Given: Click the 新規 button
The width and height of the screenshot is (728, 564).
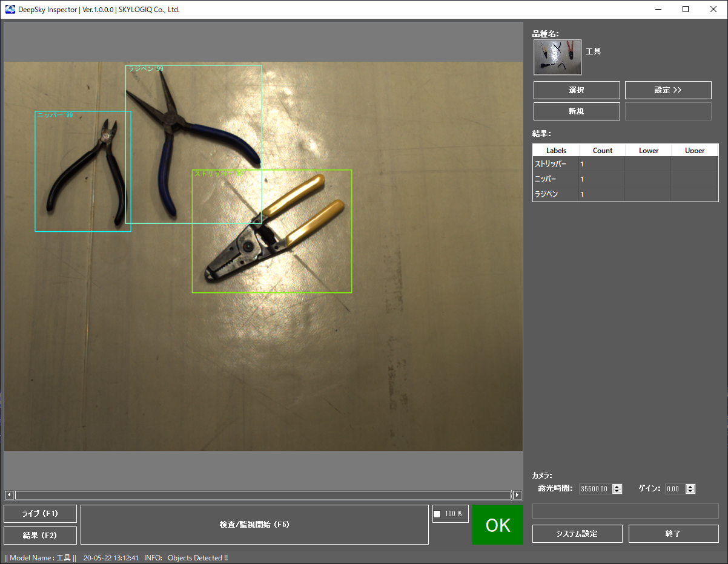Looking at the screenshot, I should [x=577, y=111].
